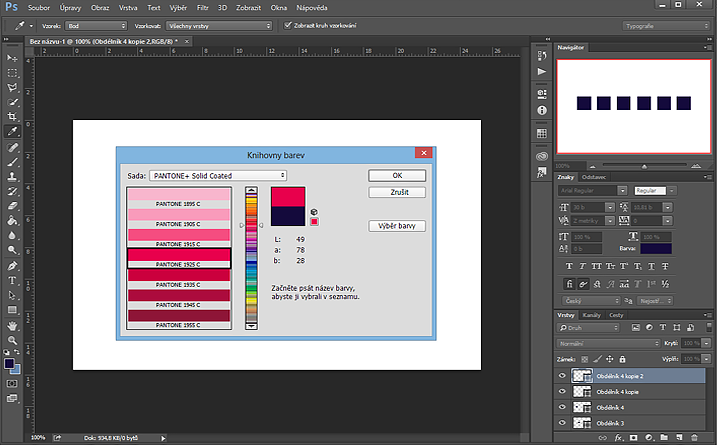Select the Rectangle shape tool
The height and width of the screenshot is (445, 717).
(x=12, y=310)
